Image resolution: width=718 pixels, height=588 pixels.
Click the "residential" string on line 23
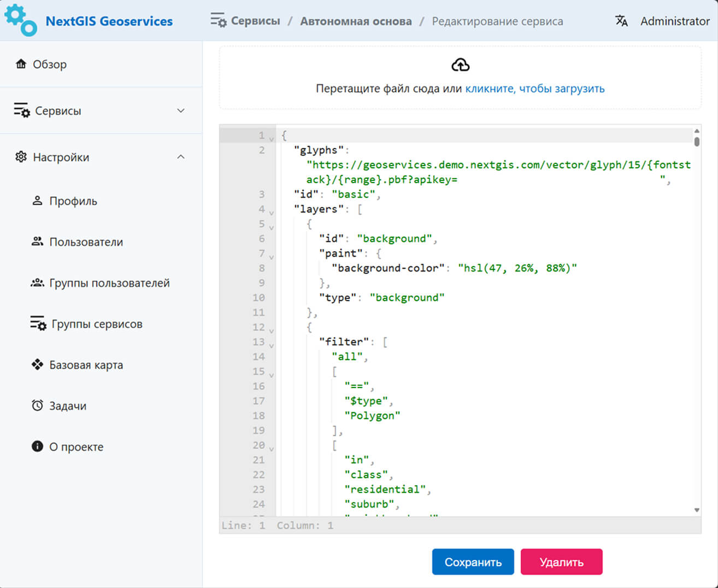click(385, 489)
